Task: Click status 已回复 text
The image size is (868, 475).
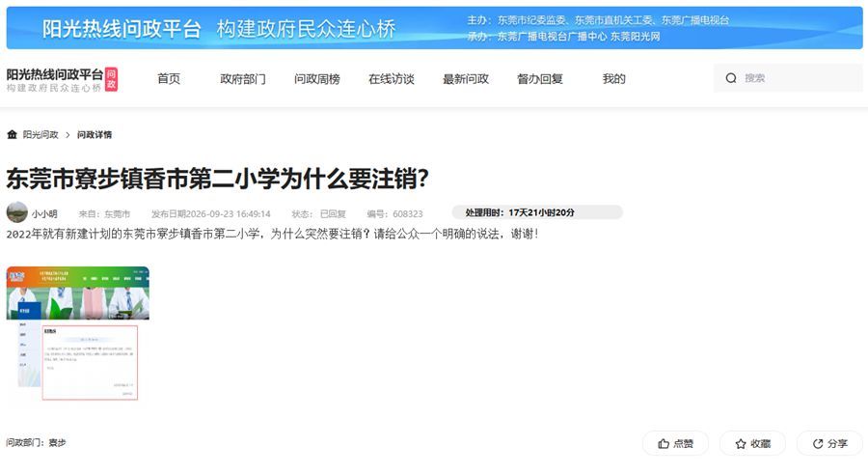Action: (319, 214)
